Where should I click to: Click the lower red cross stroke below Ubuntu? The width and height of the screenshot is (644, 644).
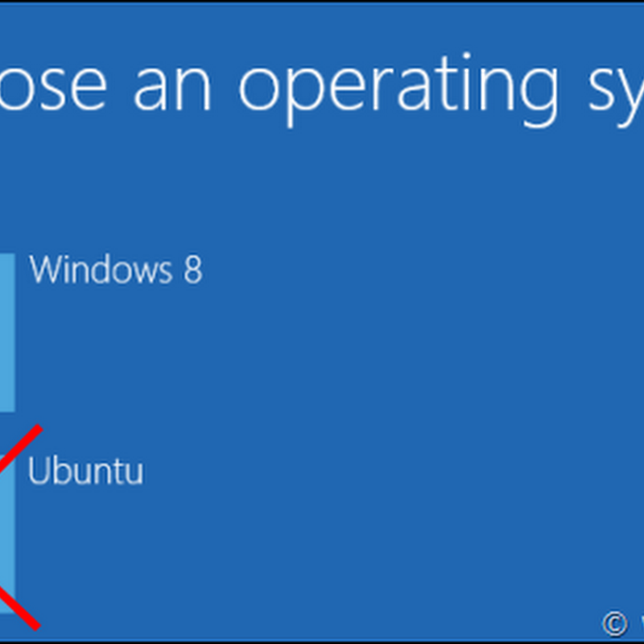click(x=19, y=609)
